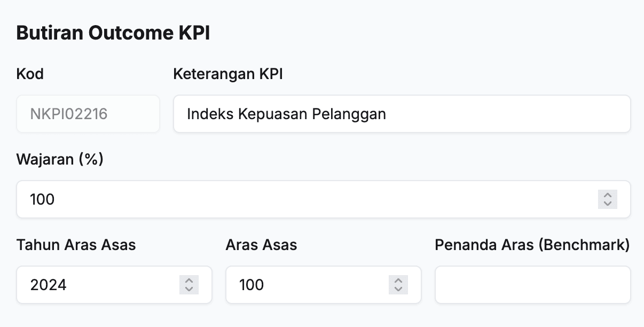Decrease Aras Asas value with down arrow
Screen dimensions: 644x327
(398, 289)
